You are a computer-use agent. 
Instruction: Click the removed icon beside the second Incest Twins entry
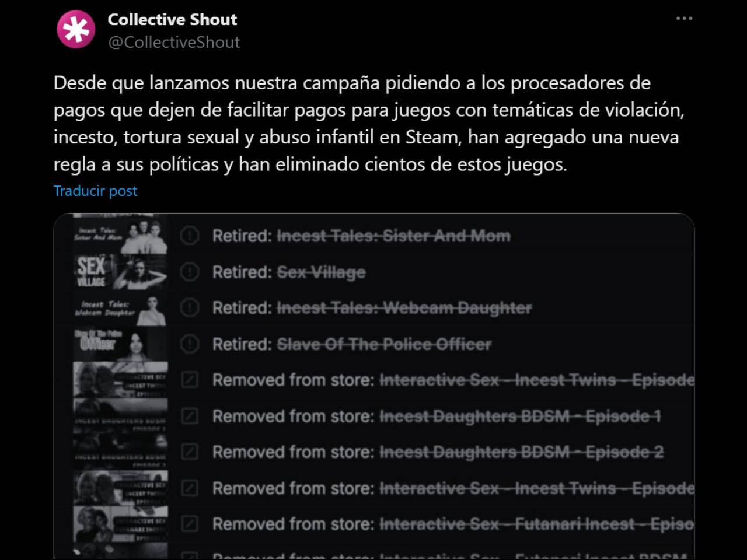tap(190, 488)
